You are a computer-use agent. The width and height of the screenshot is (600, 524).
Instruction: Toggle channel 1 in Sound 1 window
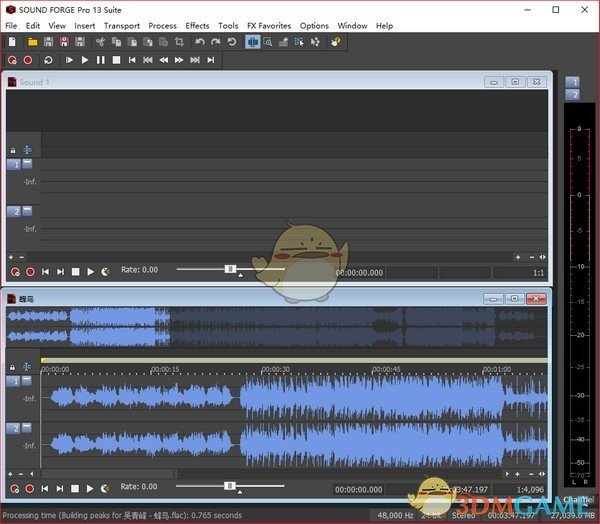click(14, 165)
